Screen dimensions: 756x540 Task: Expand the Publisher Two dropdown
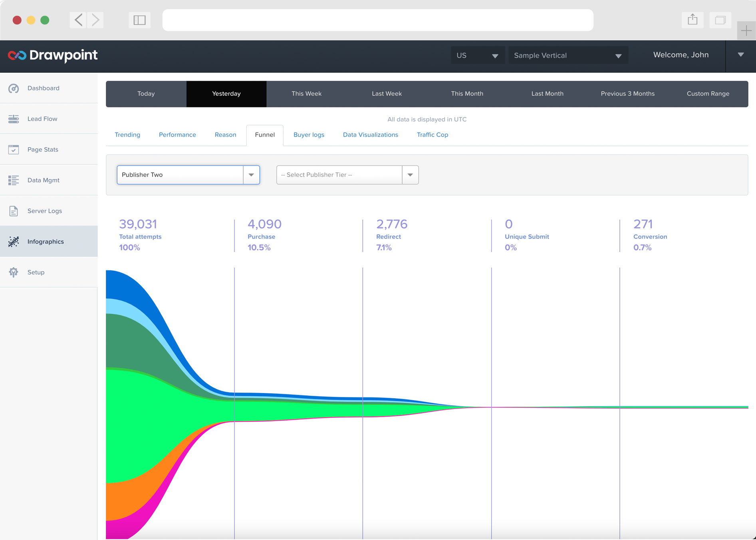click(251, 175)
